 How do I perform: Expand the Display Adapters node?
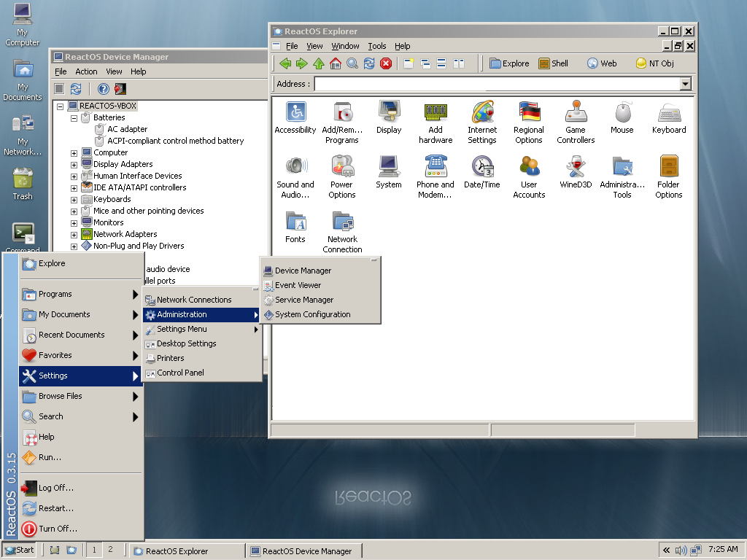click(x=74, y=164)
